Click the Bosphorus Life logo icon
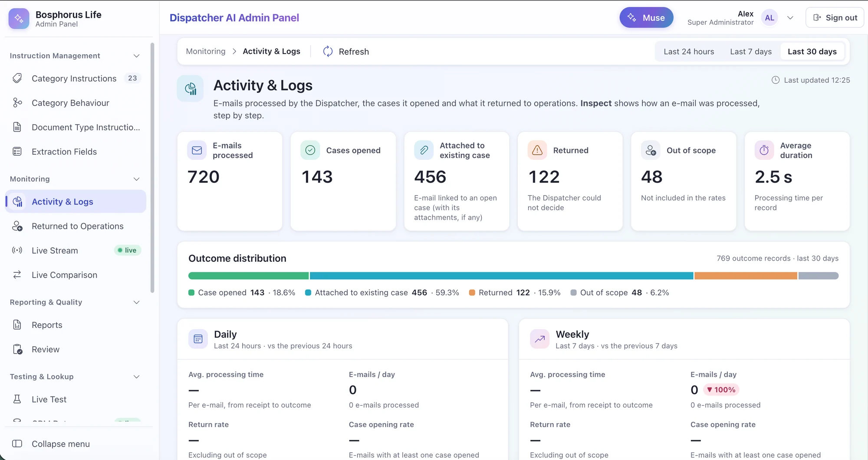 [19, 18]
